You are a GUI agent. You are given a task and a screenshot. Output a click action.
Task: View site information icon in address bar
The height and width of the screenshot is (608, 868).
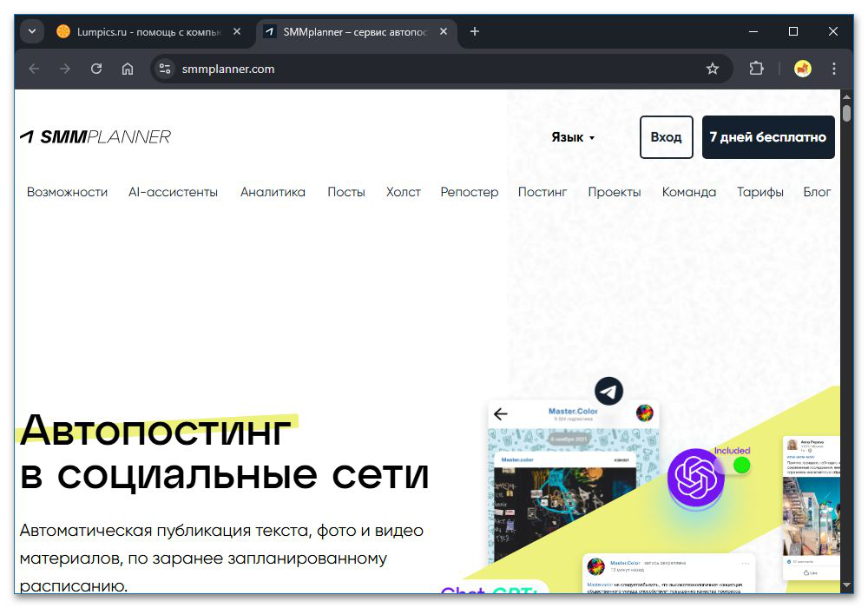coord(165,69)
